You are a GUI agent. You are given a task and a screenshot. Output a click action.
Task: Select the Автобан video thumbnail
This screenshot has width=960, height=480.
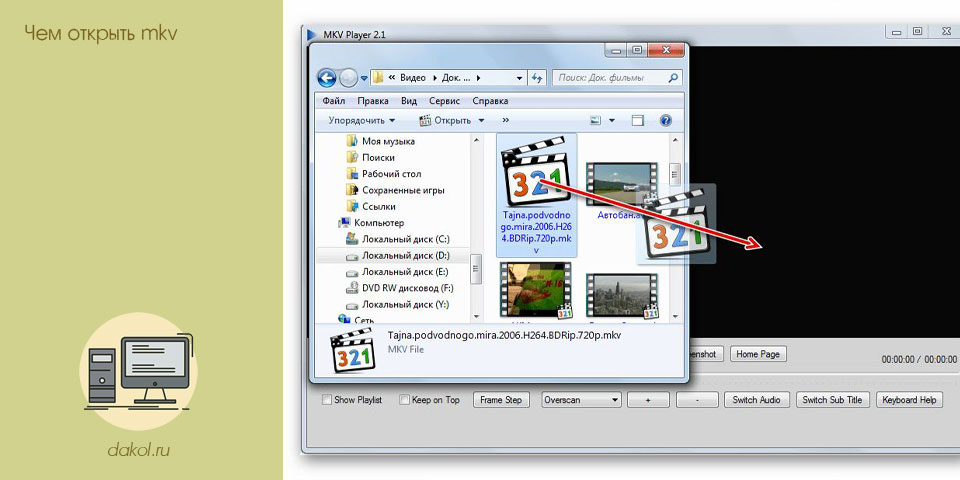click(x=620, y=184)
